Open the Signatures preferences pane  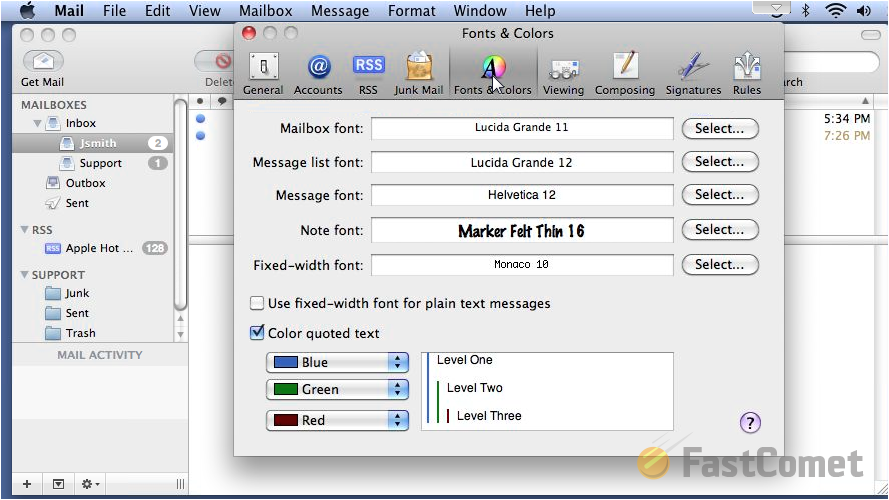click(693, 73)
